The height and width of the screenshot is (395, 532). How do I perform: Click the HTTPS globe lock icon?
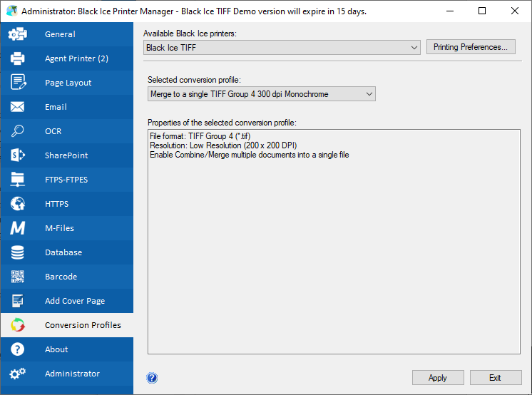18,204
